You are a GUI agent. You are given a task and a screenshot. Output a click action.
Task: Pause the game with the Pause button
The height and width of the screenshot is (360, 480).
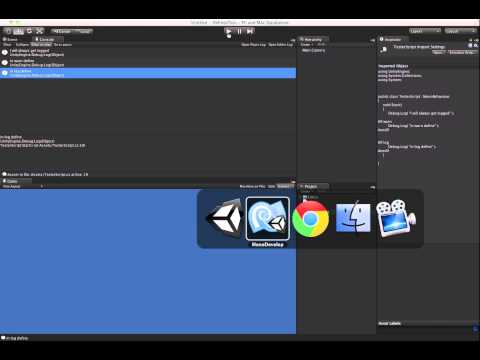point(239,31)
